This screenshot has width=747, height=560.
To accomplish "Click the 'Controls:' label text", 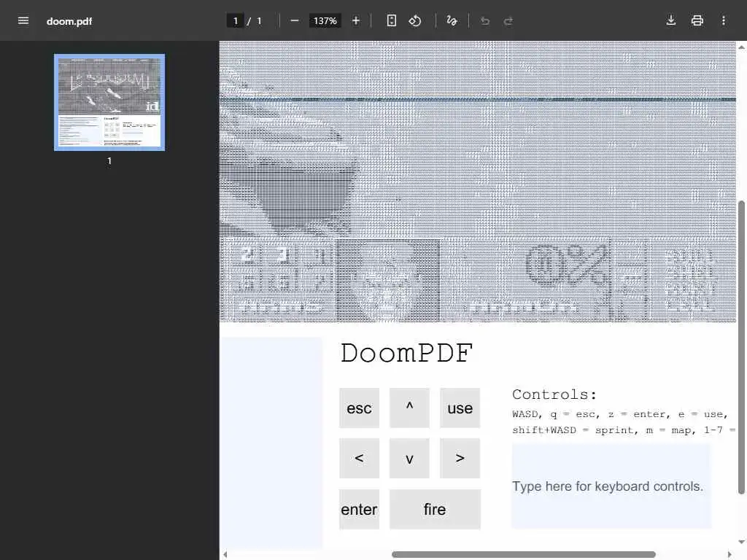I will 554,394.
